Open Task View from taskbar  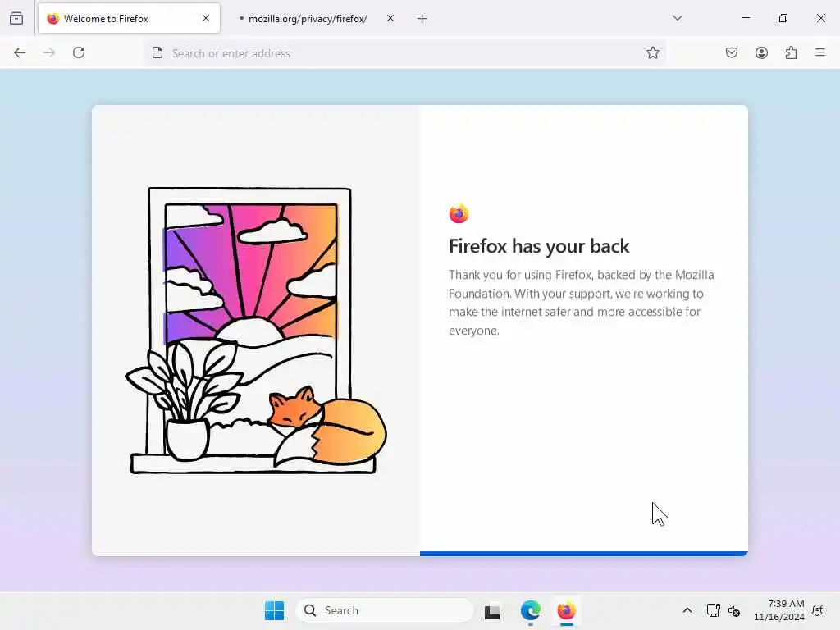click(x=492, y=610)
